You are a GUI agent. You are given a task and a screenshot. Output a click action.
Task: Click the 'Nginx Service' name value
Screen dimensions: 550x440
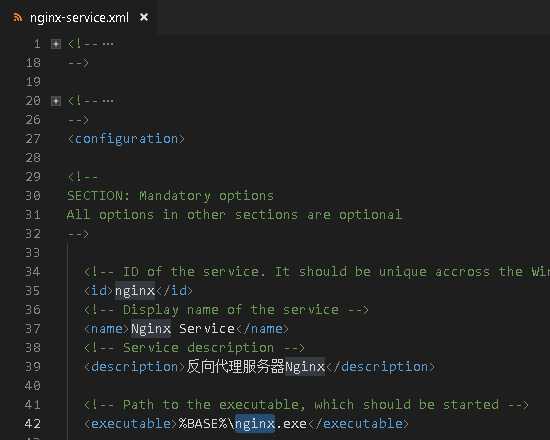tap(183, 329)
